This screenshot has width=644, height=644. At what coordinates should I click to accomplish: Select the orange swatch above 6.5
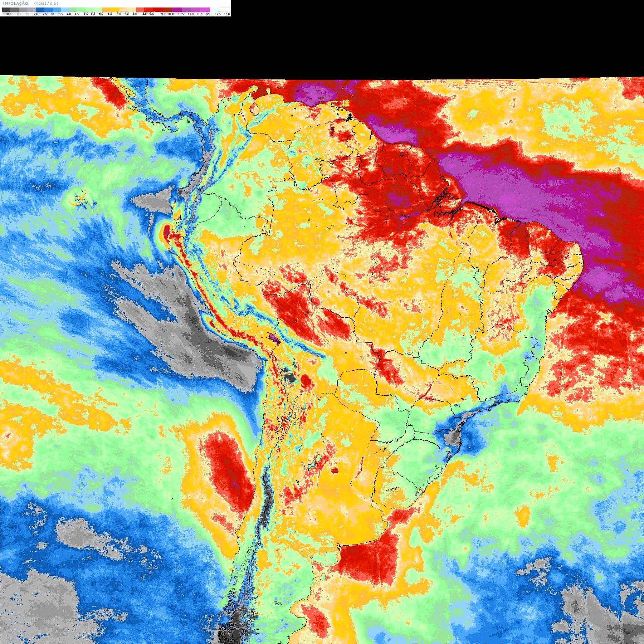pyautogui.click(x=106, y=10)
